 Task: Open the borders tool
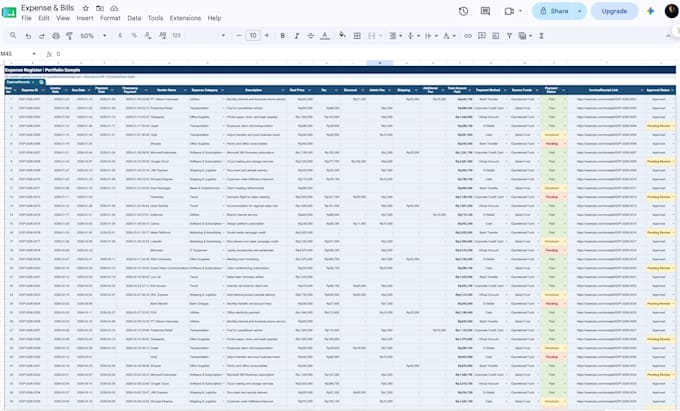[x=357, y=36]
